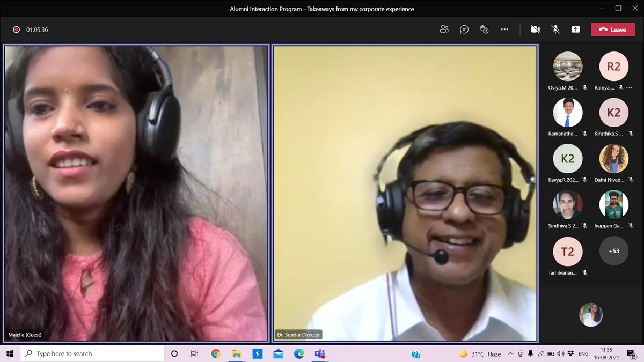Launch Google Chrome from the taskbar
This screenshot has width=644, height=362.
(x=216, y=354)
